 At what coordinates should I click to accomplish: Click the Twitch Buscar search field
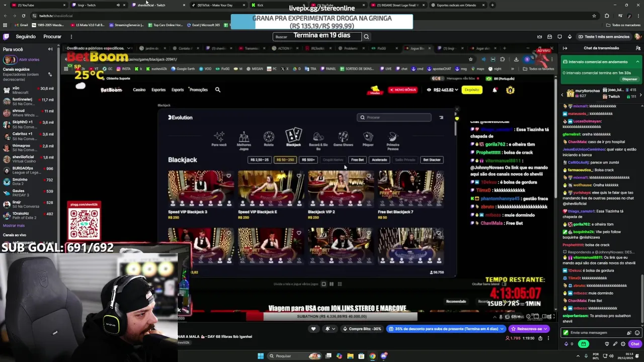[317, 36]
